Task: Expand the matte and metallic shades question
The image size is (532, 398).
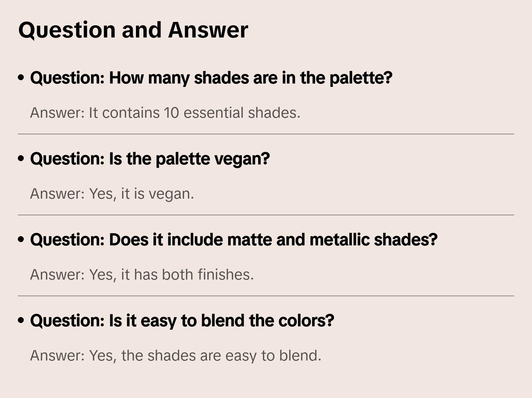Action: (x=234, y=240)
